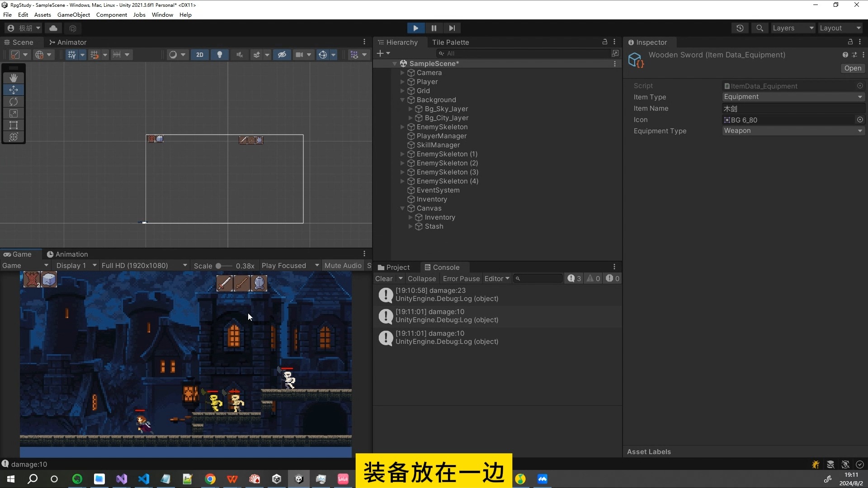Open the GameObject menu
This screenshot has width=868, height=488.
click(x=73, y=14)
